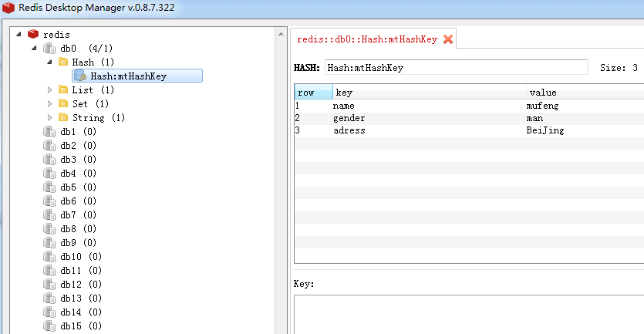Click tree panel scrollbar up arrow

[x=281, y=34]
